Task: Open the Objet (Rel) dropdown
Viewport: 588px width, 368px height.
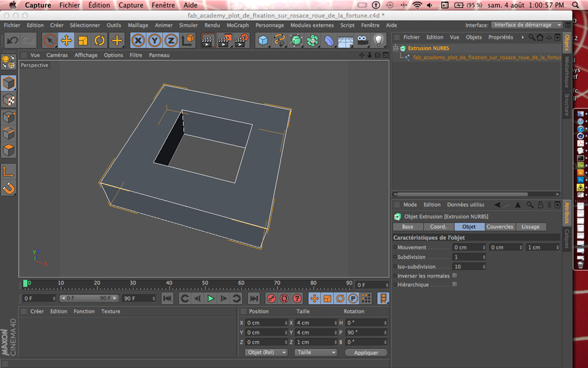Action: (266, 353)
